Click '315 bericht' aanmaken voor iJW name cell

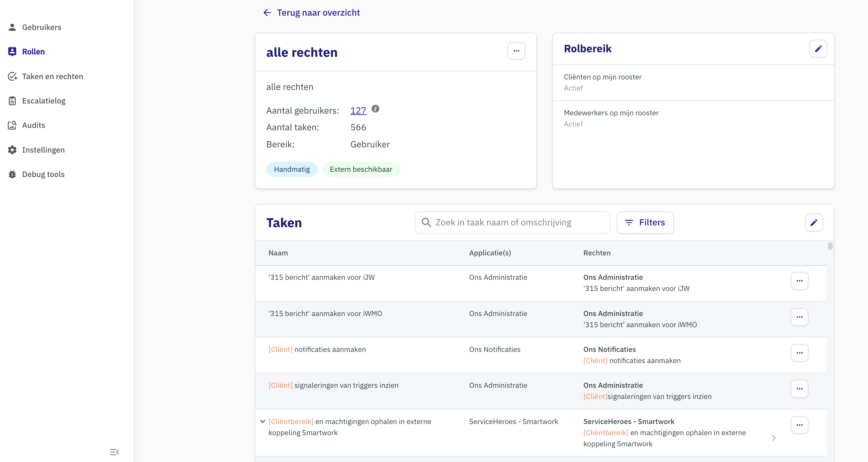tap(321, 277)
